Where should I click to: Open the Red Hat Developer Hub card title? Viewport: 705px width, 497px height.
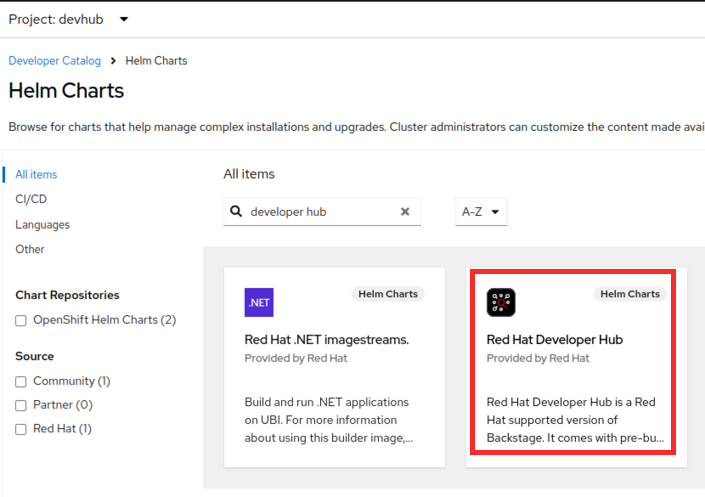point(554,340)
